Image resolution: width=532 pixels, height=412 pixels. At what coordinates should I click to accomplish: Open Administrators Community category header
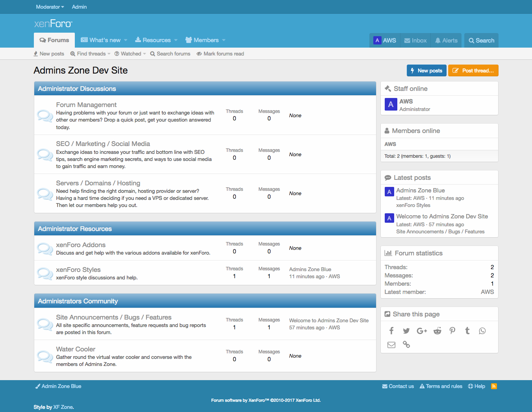coord(78,301)
